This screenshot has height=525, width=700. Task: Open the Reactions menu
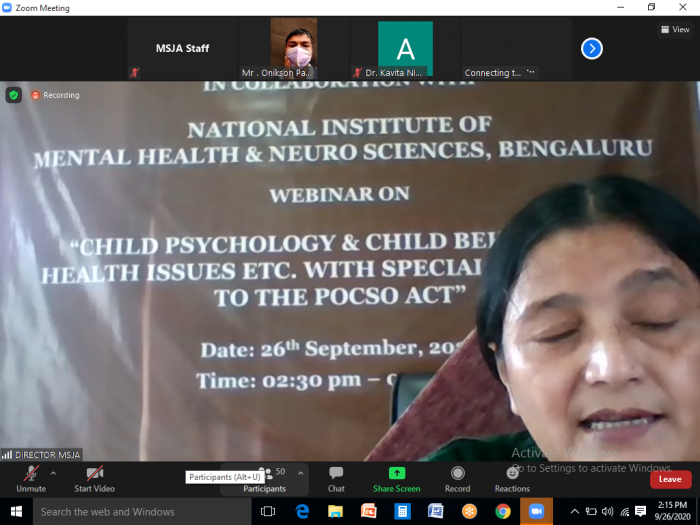click(x=512, y=479)
